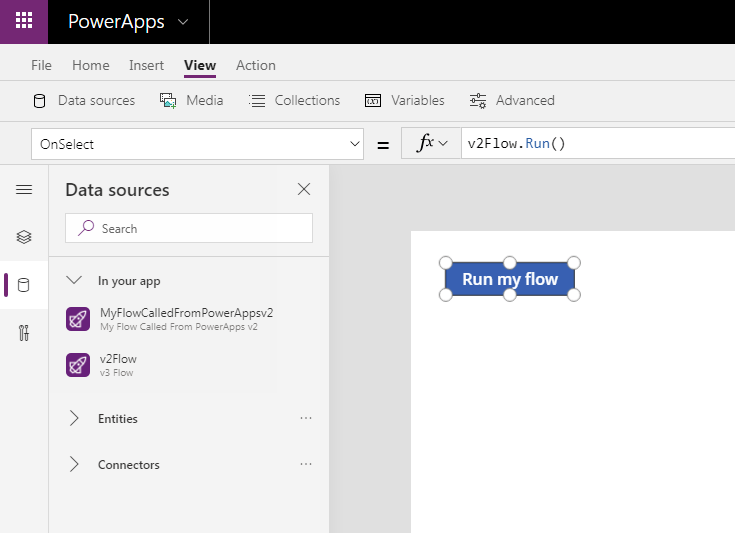Open the Advanced tools icon in left rail

[24, 333]
